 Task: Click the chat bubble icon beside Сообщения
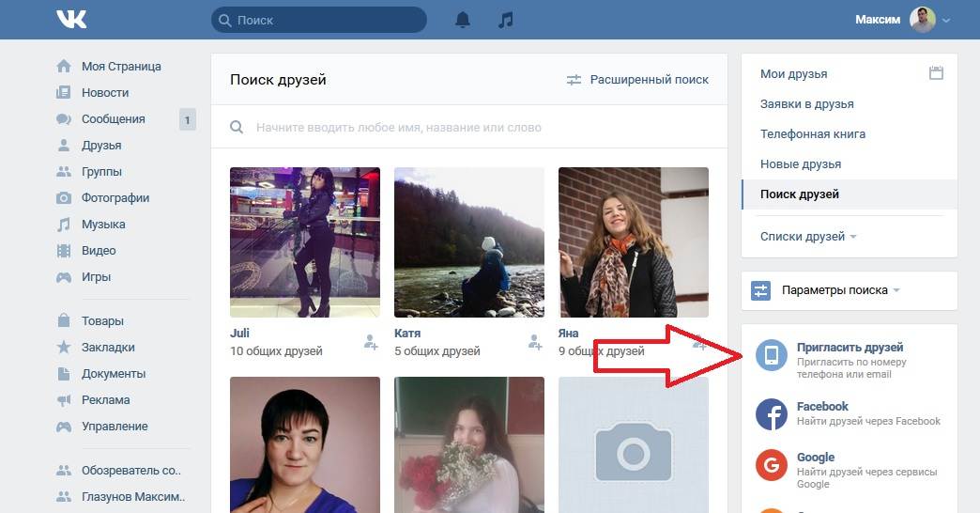tap(64, 119)
